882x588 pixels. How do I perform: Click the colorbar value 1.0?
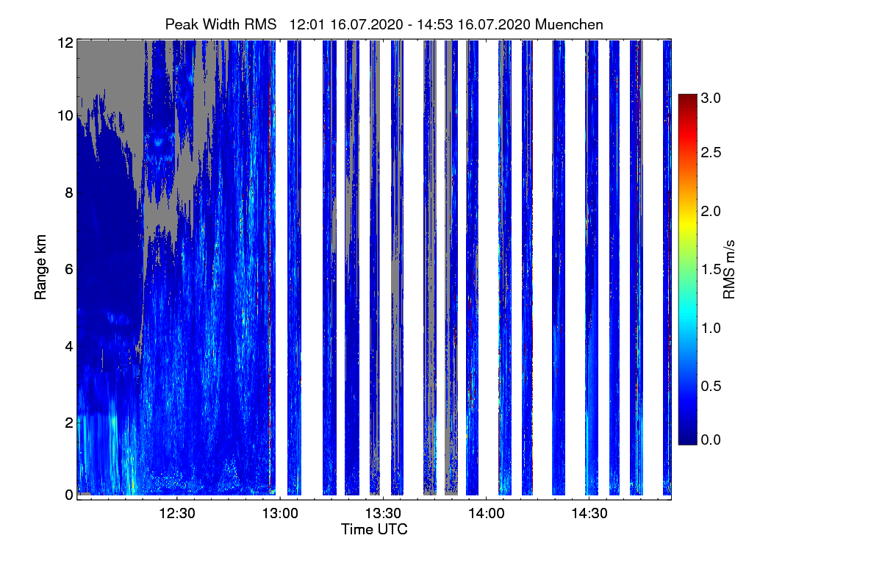[x=710, y=327]
